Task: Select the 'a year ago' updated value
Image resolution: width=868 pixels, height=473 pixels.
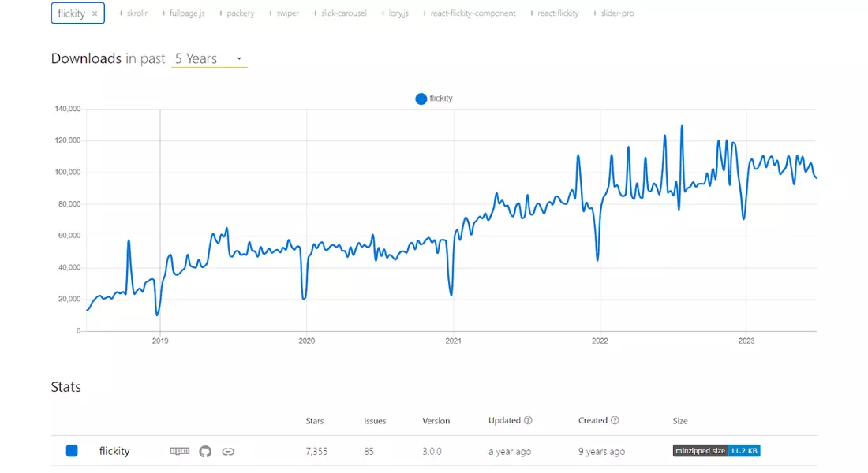Action: [x=509, y=452]
